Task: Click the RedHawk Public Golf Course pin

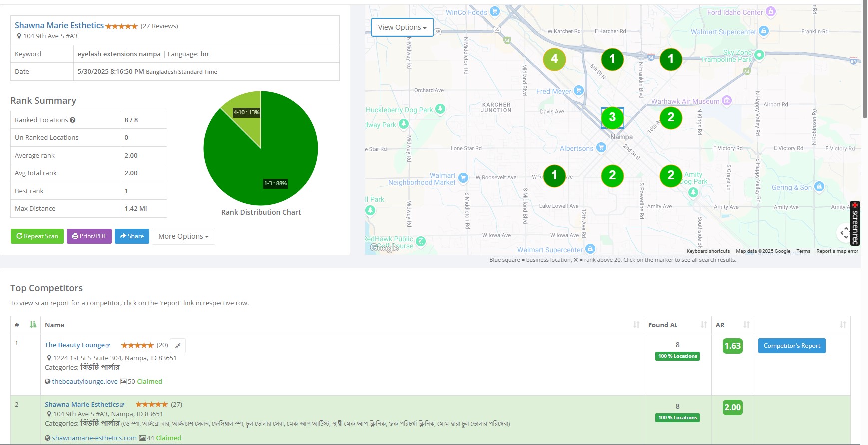Action: click(x=421, y=242)
